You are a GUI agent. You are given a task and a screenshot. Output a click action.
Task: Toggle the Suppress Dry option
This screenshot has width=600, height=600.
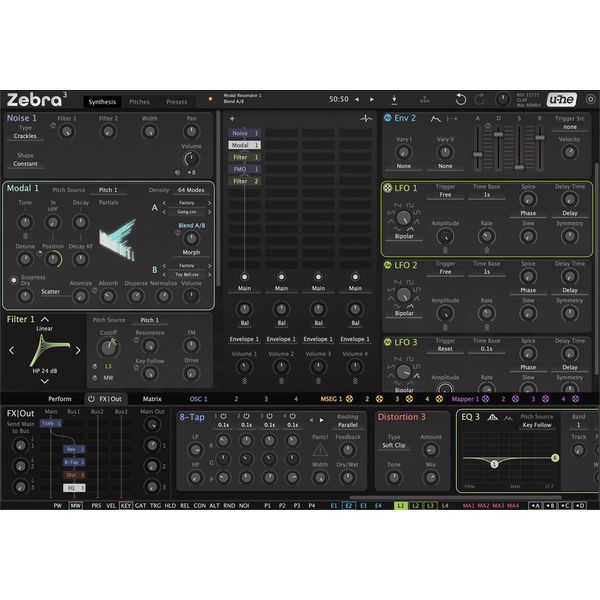point(14,281)
